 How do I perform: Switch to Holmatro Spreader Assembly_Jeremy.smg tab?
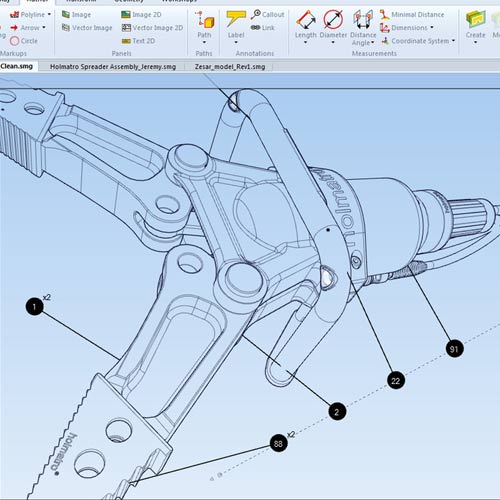(113, 67)
